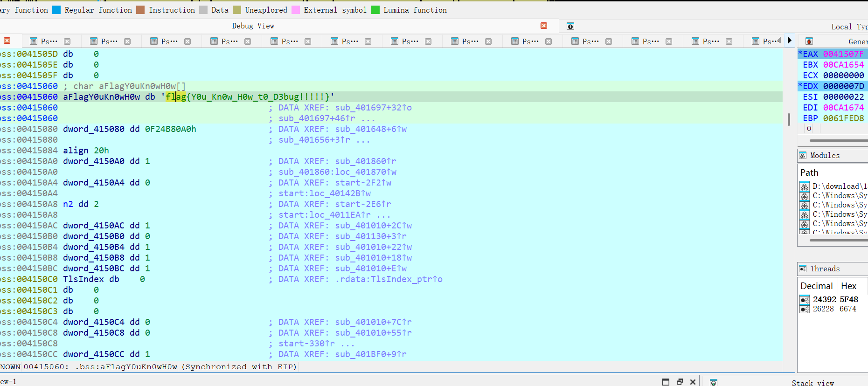Viewport: 868px width, 386px height.
Task: Follow the .rdata:TlsIndex_ptr cross reference
Action: point(389,279)
